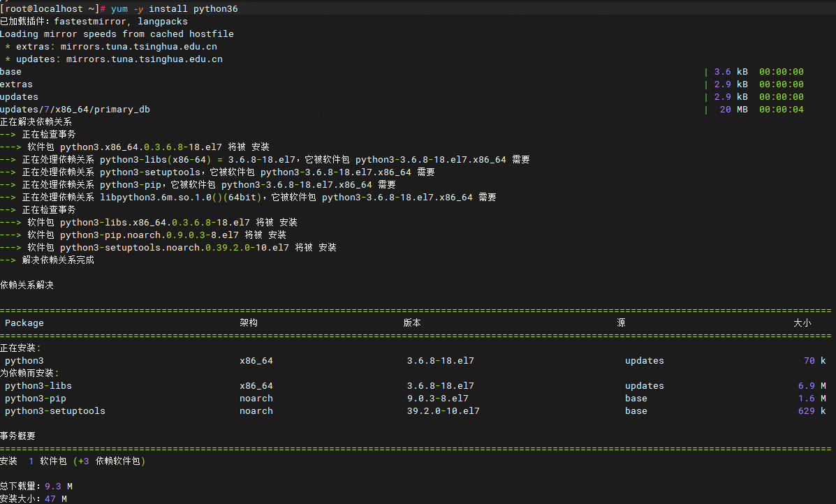836x504 pixels.
Task: Open the updates mirror tsinghua hostname
Action: point(145,59)
